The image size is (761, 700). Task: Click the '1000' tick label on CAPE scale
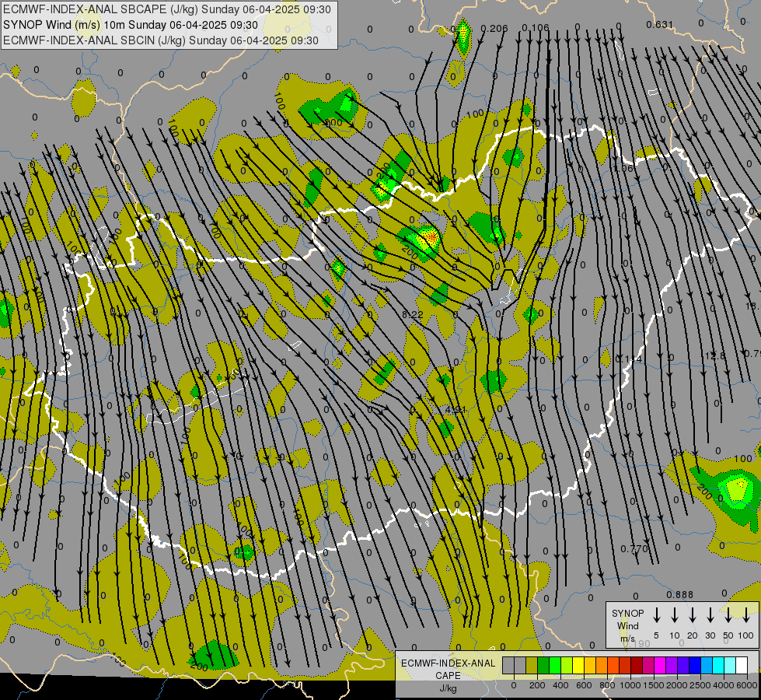tap(630, 685)
